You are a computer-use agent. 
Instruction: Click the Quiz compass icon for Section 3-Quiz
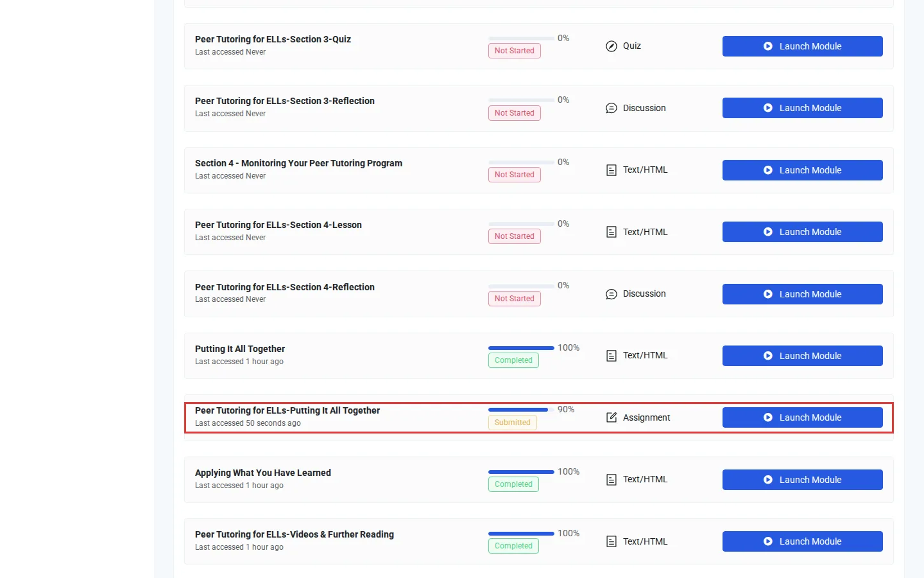(x=612, y=46)
